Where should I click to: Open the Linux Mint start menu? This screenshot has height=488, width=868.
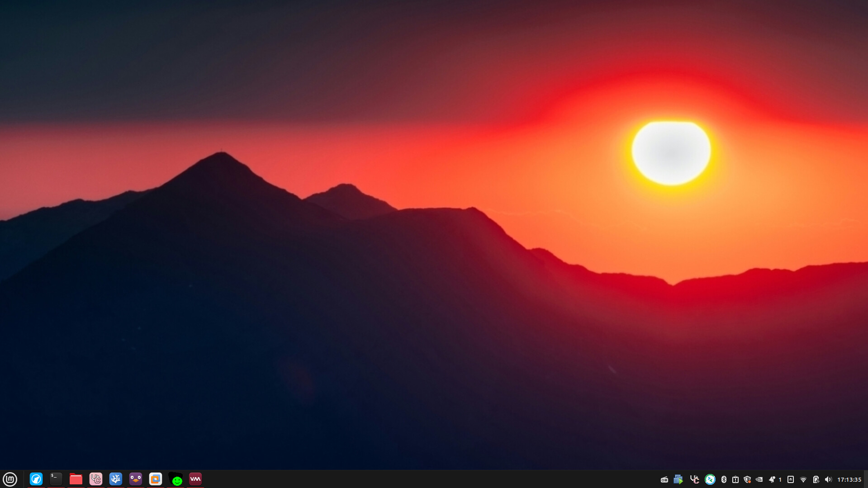10,479
